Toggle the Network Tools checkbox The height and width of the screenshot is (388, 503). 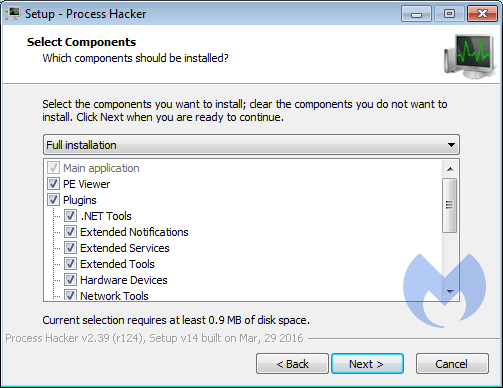(x=70, y=295)
